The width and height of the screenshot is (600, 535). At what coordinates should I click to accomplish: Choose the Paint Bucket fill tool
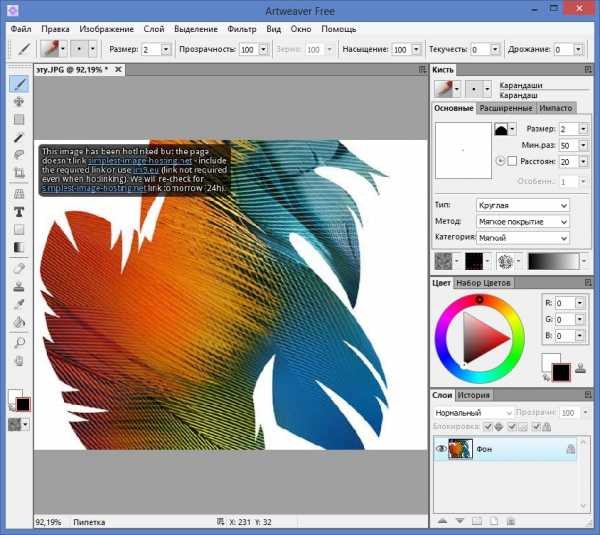(x=19, y=321)
